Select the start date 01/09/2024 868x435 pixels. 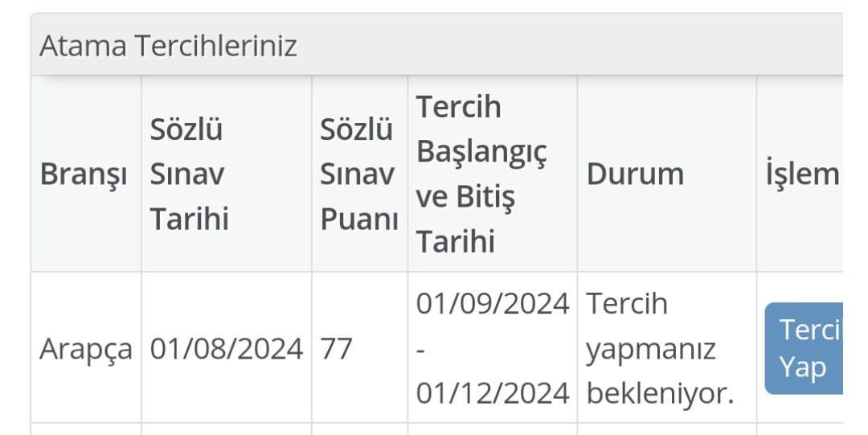click(492, 305)
